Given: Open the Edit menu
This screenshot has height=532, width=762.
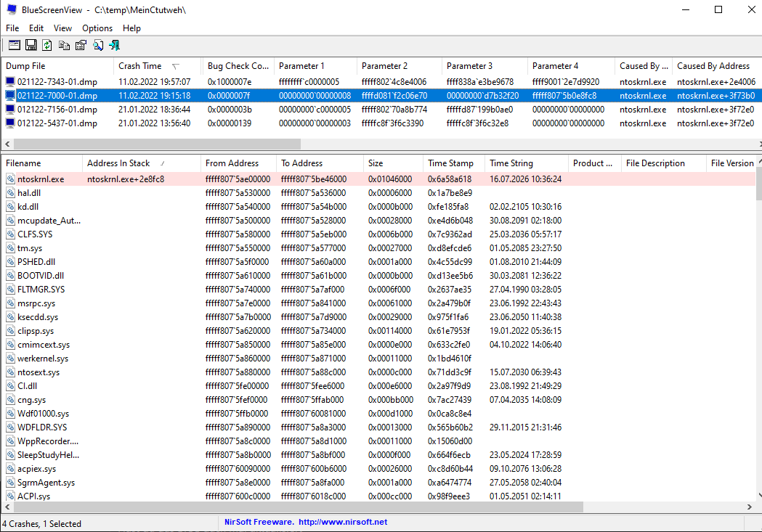Looking at the screenshot, I should (x=36, y=28).
